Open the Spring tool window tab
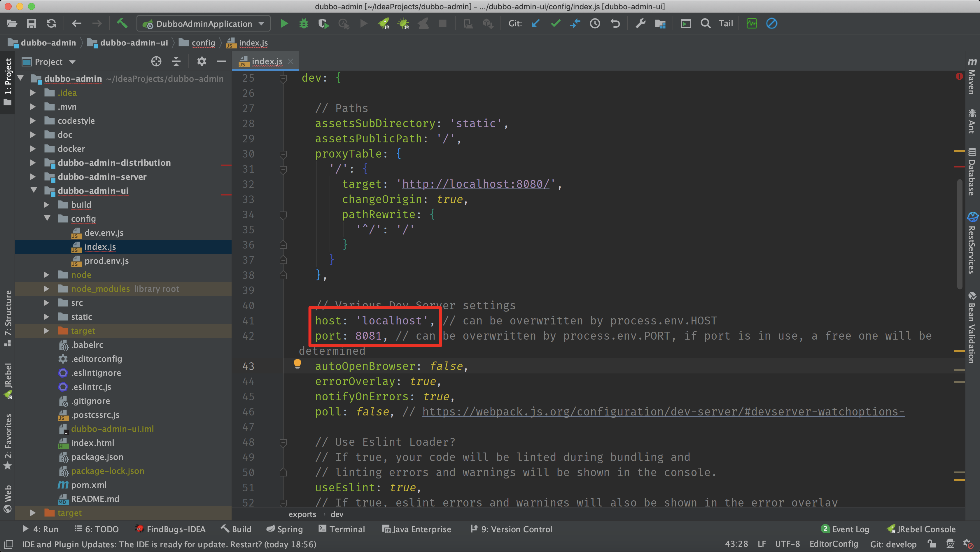This screenshot has height=552, width=980. (285, 529)
